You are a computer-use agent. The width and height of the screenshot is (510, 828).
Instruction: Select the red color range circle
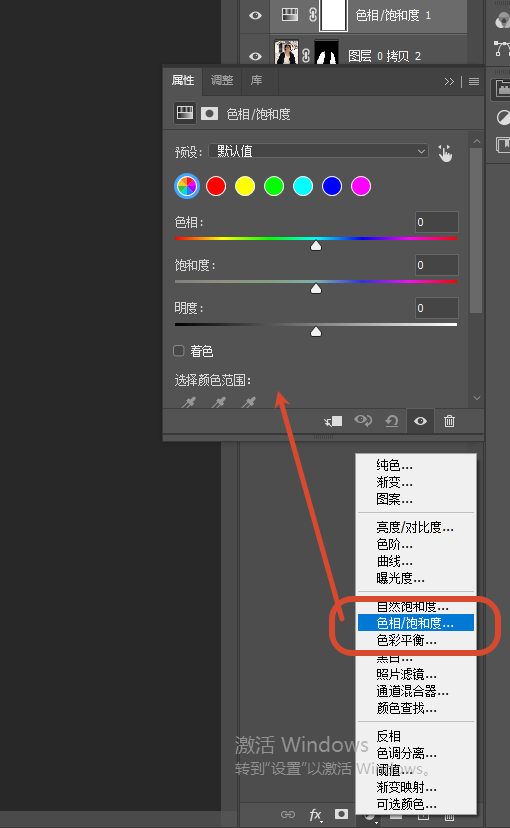click(x=216, y=186)
